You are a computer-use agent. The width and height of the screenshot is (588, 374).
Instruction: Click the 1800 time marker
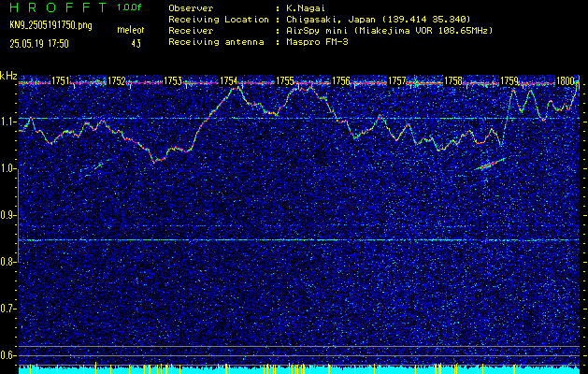[x=566, y=80]
